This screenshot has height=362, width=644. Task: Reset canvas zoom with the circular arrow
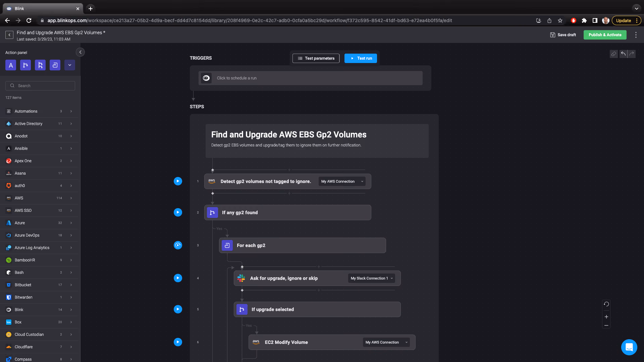click(606, 304)
